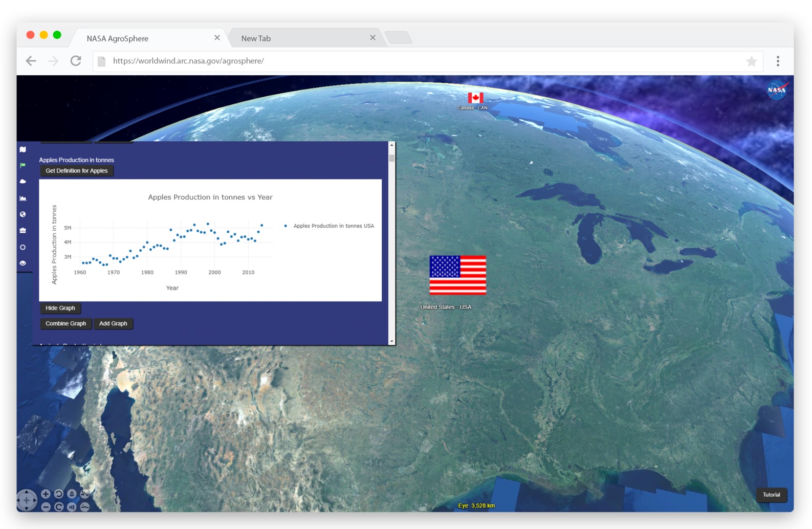Click the Year x-axis label

pyautogui.click(x=172, y=288)
